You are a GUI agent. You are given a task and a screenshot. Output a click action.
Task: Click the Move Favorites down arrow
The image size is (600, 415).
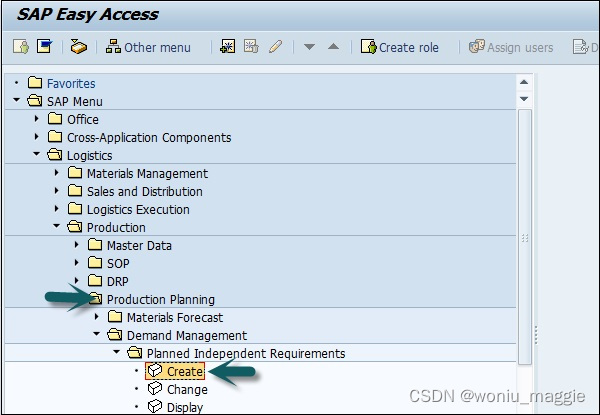309,47
